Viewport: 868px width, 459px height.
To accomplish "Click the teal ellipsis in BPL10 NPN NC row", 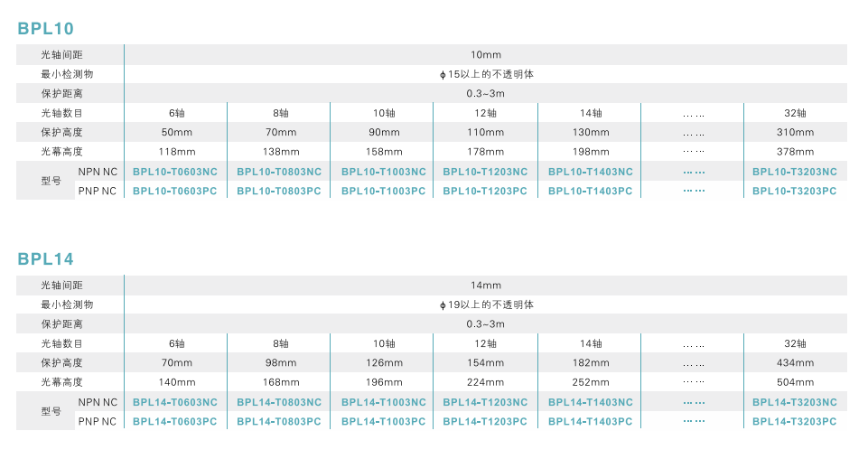I will point(694,172).
